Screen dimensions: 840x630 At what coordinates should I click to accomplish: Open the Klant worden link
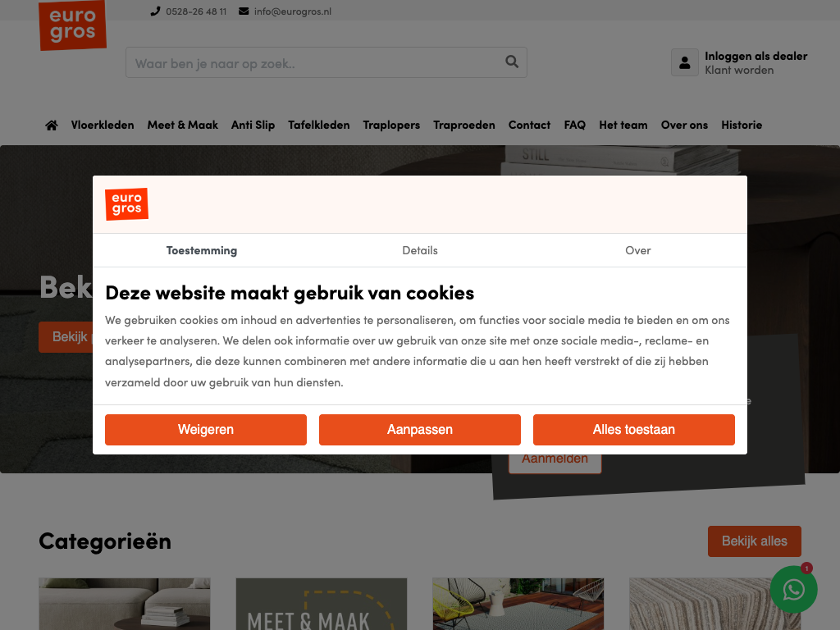pos(739,71)
